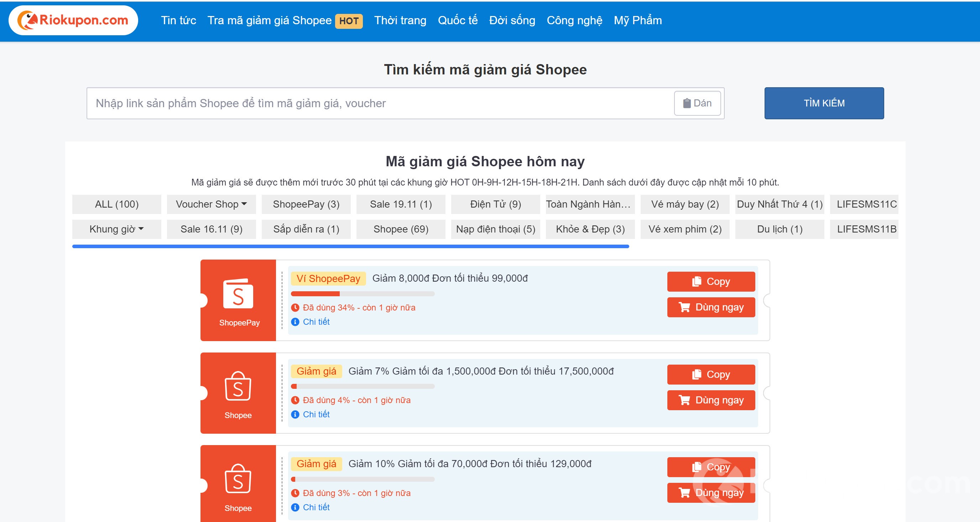Open Tra mã giảm giá Shopee menu
The width and height of the screenshot is (980, 522).
pos(269,20)
